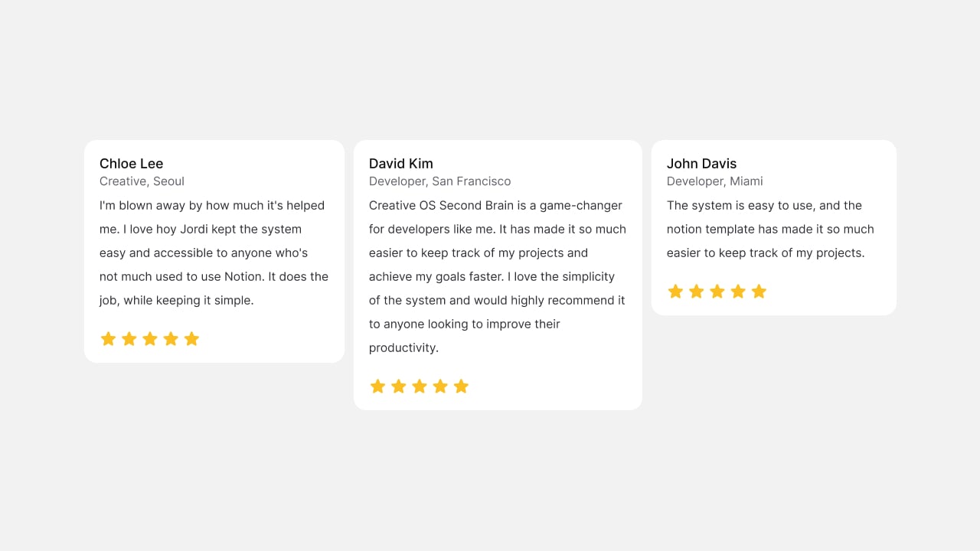This screenshot has height=551, width=980.
Task: Click the first star in Chloe Lee's rating
Action: [109, 338]
